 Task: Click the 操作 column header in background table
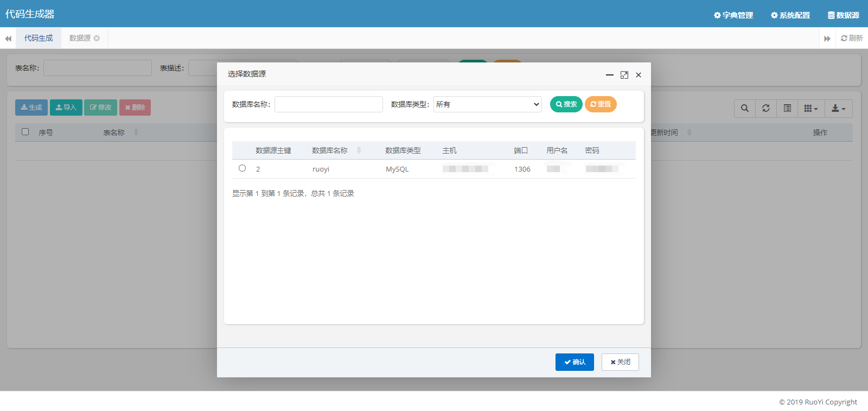(x=820, y=132)
